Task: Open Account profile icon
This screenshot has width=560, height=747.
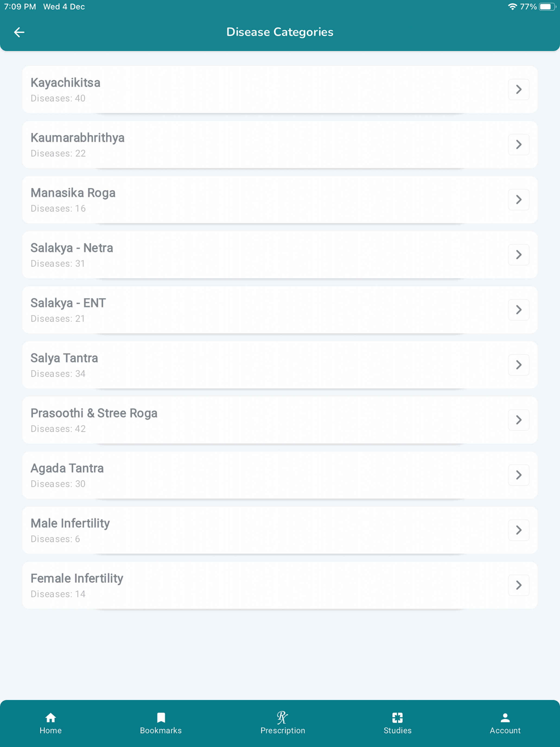Action: (505, 717)
